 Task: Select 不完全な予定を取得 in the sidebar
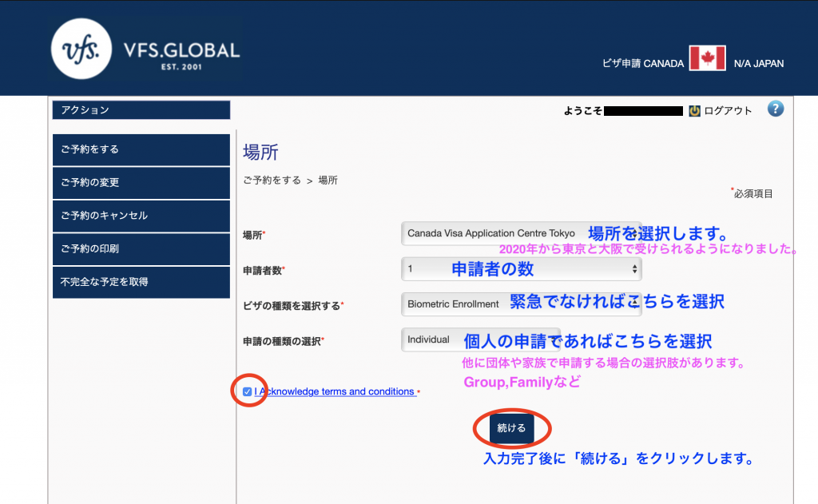[141, 282]
